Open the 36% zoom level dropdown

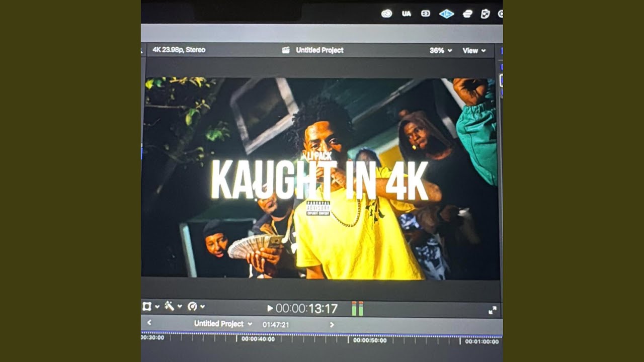441,51
